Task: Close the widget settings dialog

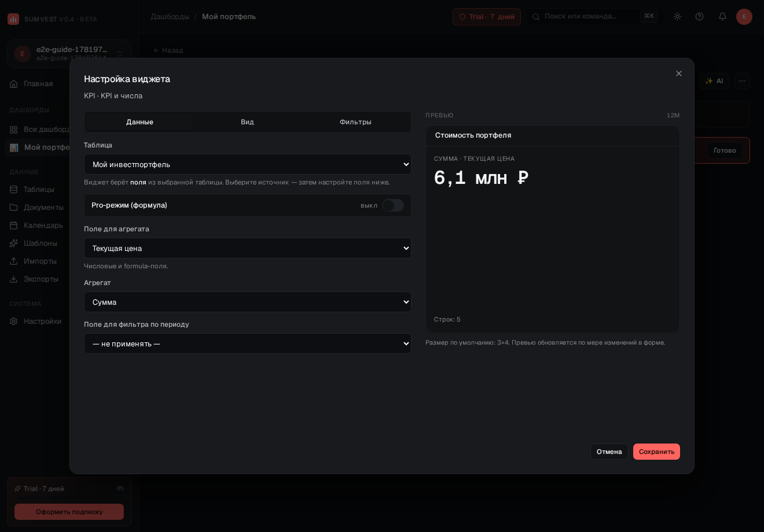Action: (x=679, y=73)
